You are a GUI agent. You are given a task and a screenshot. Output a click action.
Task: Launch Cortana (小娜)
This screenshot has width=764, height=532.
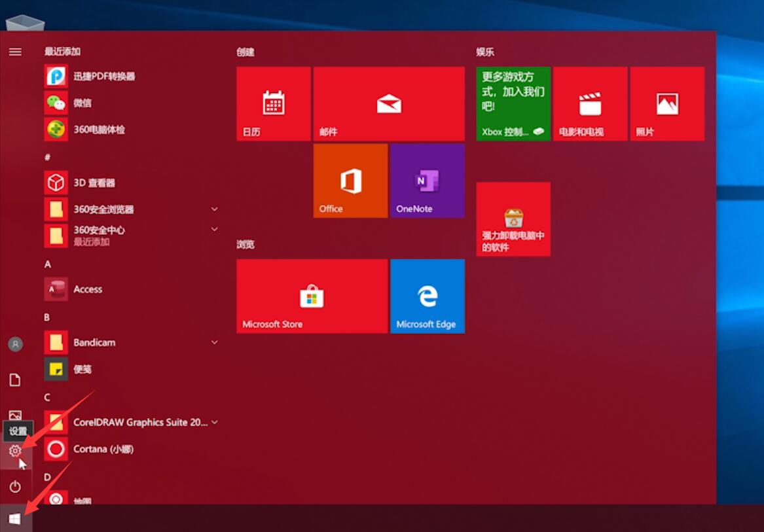tap(131, 449)
